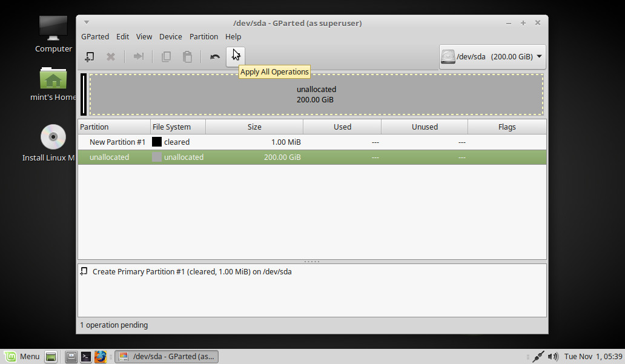Open the Mint Menu launcher
This screenshot has width=625, height=364.
(x=22, y=357)
